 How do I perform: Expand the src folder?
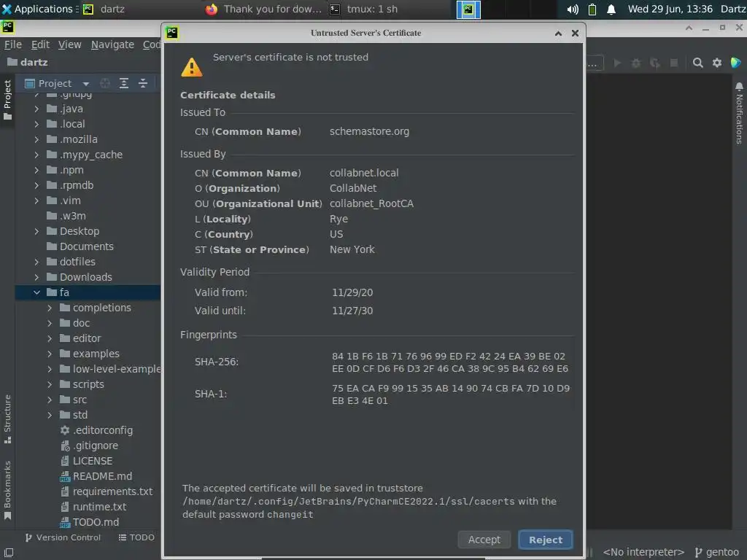click(50, 400)
